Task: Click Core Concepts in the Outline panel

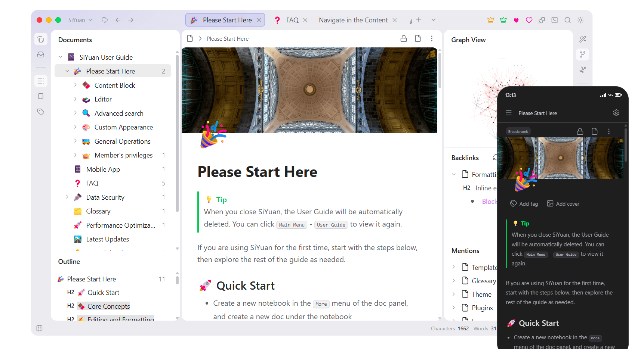Action: tap(109, 306)
